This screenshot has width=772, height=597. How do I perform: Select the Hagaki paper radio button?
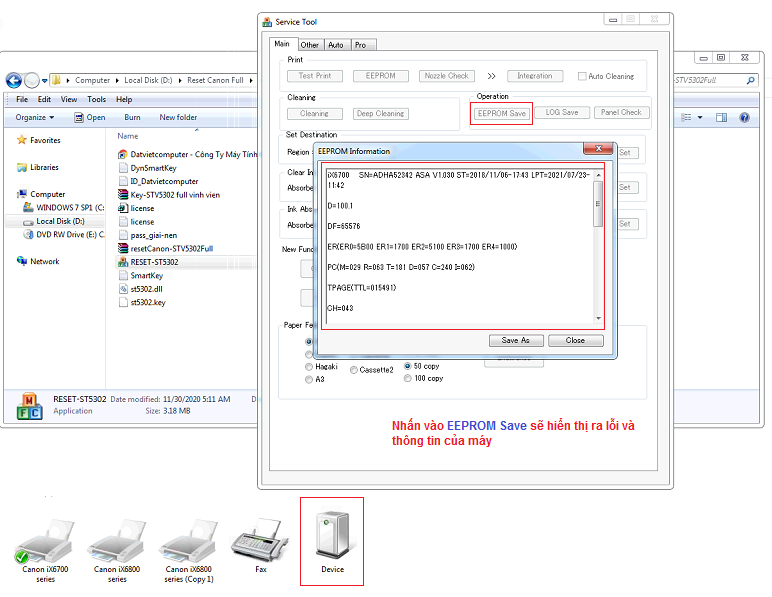(x=309, y=367)
